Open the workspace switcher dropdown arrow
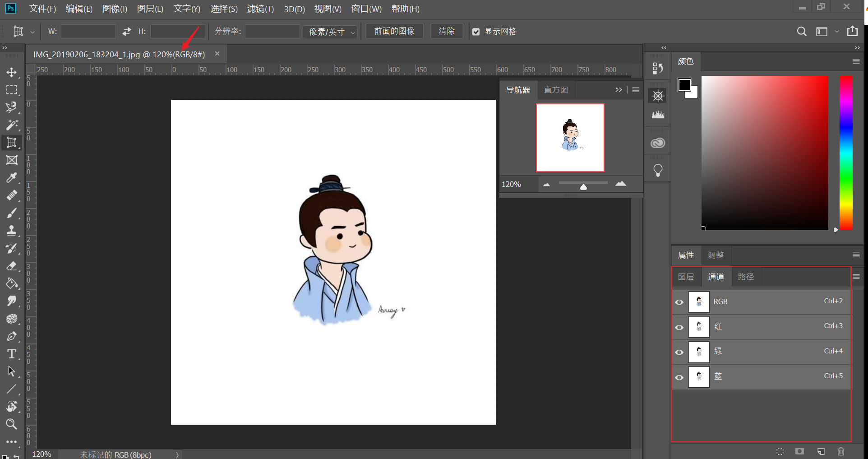The image size is (868, 459). click(x=837, y=32)
